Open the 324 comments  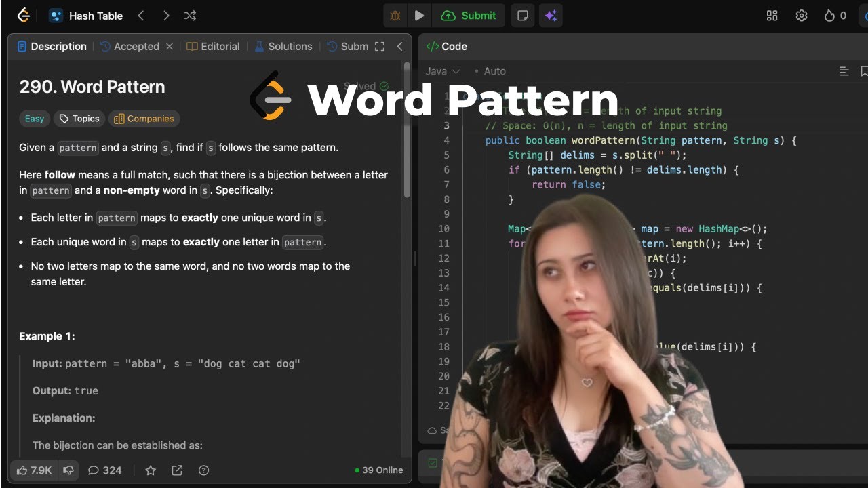[x=105, y=470]
